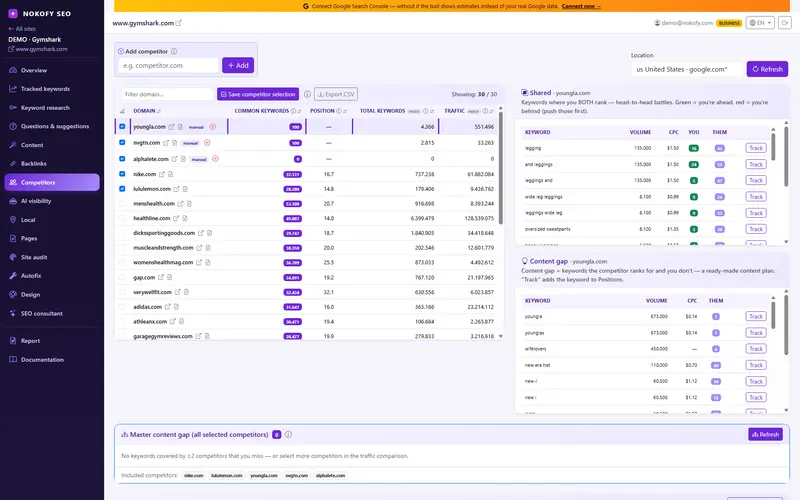Click the Content gap panel scrollbar
The width and height of the screenshot is (800, 500).
click(x=786, y=324)
